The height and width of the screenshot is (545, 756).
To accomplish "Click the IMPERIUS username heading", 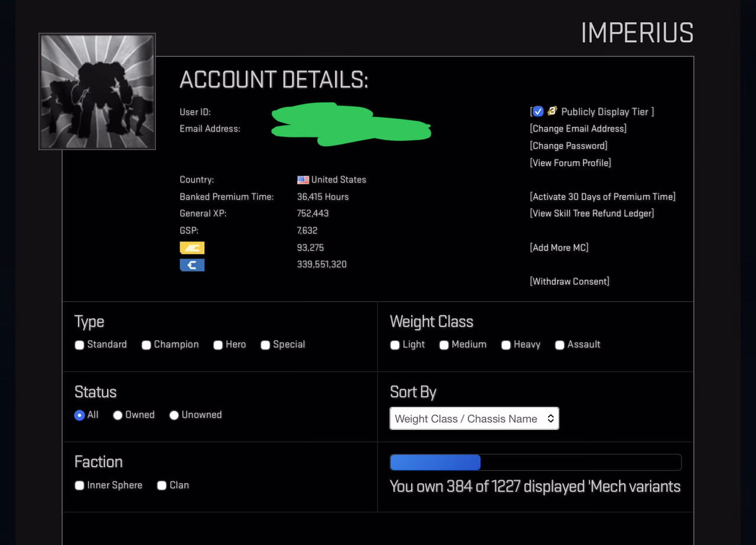I will pos(637,33).
